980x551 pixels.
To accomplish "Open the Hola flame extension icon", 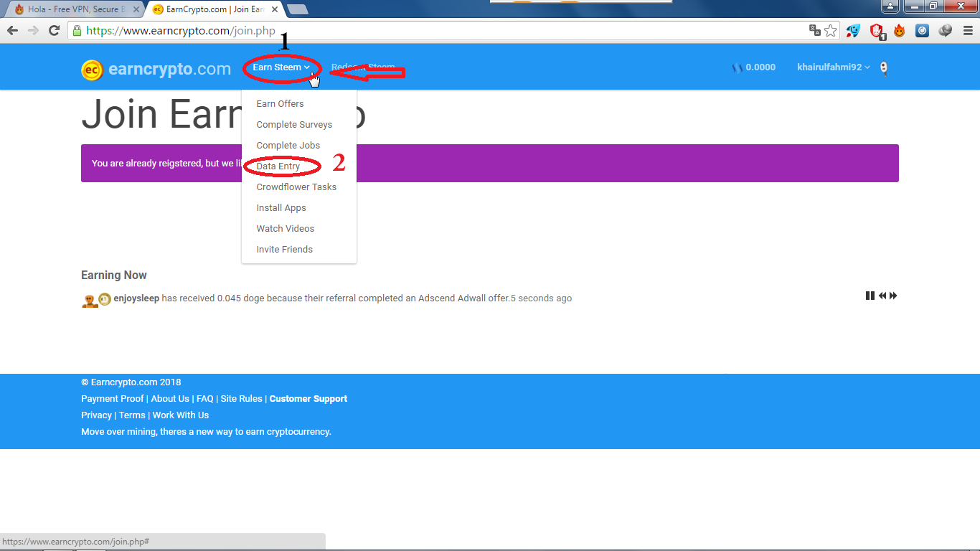I will pos(899,30).
